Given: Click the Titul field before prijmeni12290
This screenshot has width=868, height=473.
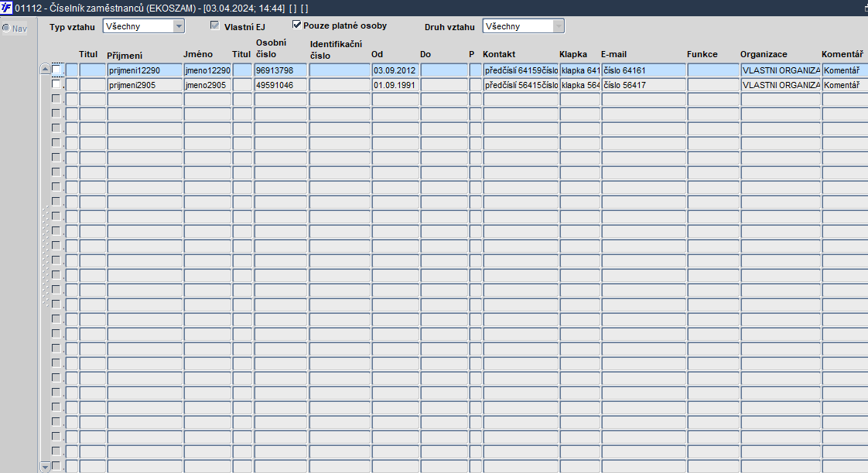Looking at the screenshot, I should pyautogui.click(x=92, y=70).
